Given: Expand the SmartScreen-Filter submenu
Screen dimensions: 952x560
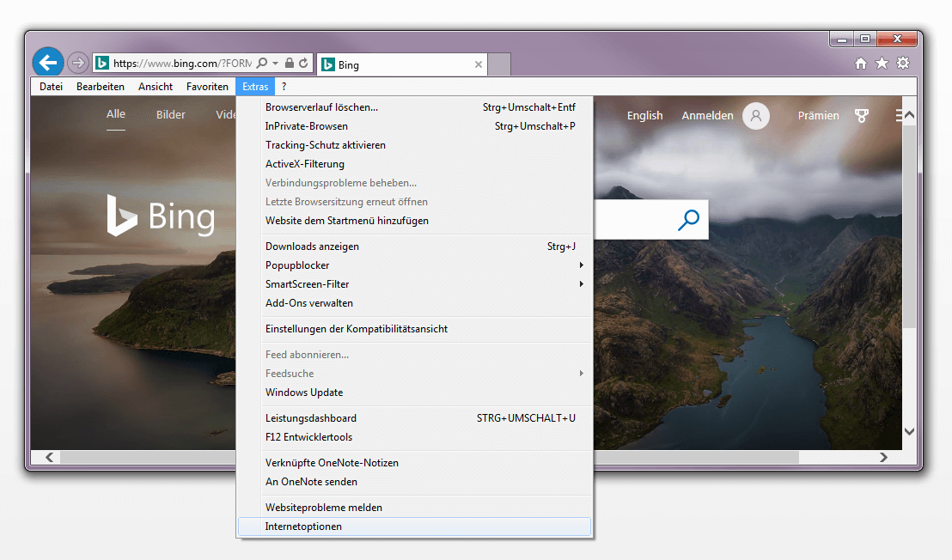Looking at the screenshot, I should (x=415, y=284).
